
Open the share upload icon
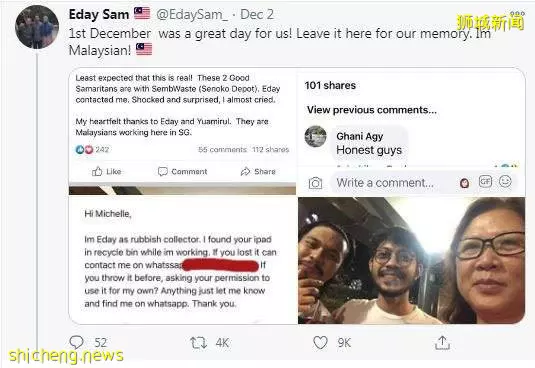(x=442, y=343)
